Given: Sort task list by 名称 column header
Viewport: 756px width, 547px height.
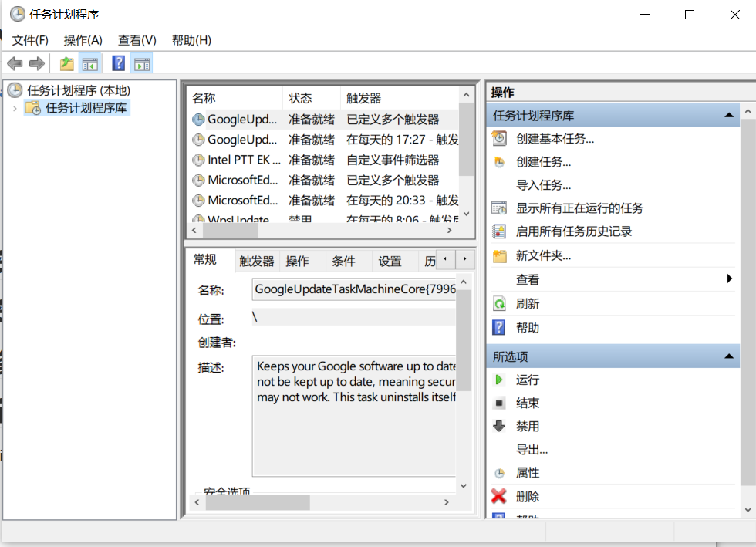Looking at the screenshot, I should point(235,99).
